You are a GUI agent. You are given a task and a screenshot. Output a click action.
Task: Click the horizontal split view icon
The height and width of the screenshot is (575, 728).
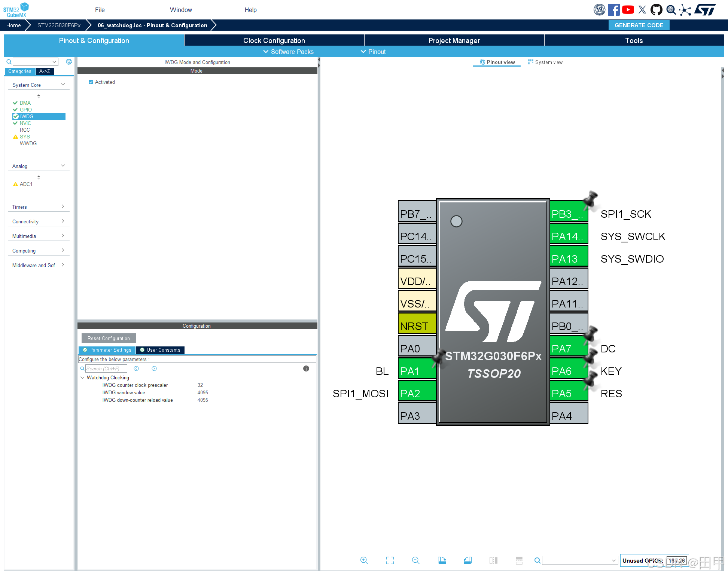coord(519,560)
